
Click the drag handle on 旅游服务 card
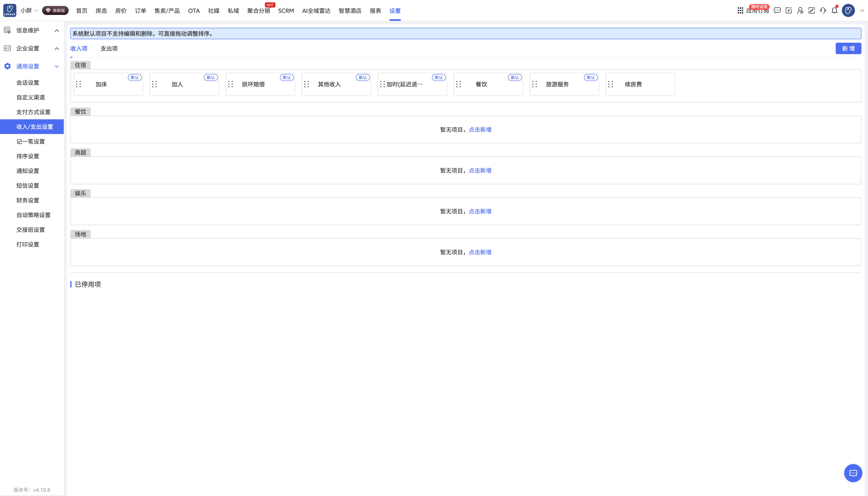coord(535,84)
